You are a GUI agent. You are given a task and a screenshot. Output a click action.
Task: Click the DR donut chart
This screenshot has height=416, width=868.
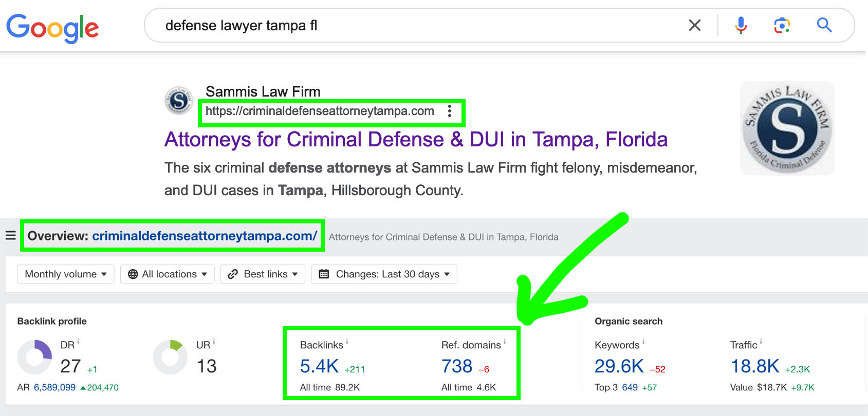coord(34,357)
